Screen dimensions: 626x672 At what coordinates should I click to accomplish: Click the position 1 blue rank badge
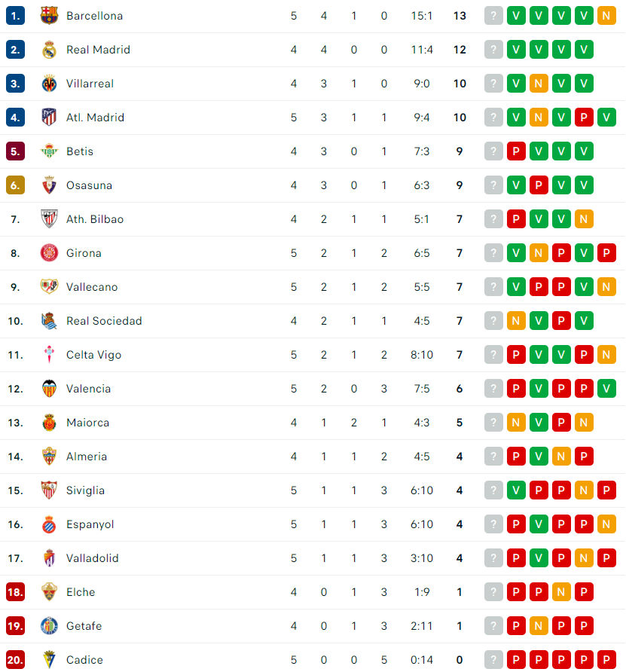click(15, 16)
